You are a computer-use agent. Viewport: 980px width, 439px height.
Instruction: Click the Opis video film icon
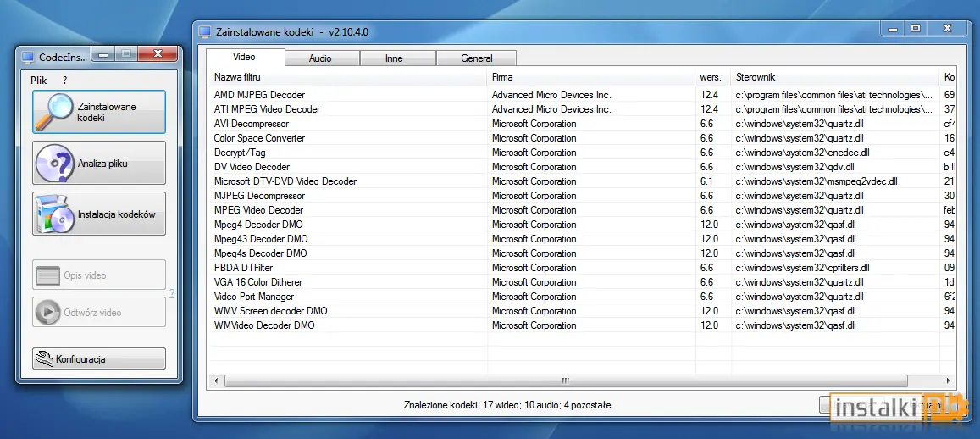tap(47, 275)
